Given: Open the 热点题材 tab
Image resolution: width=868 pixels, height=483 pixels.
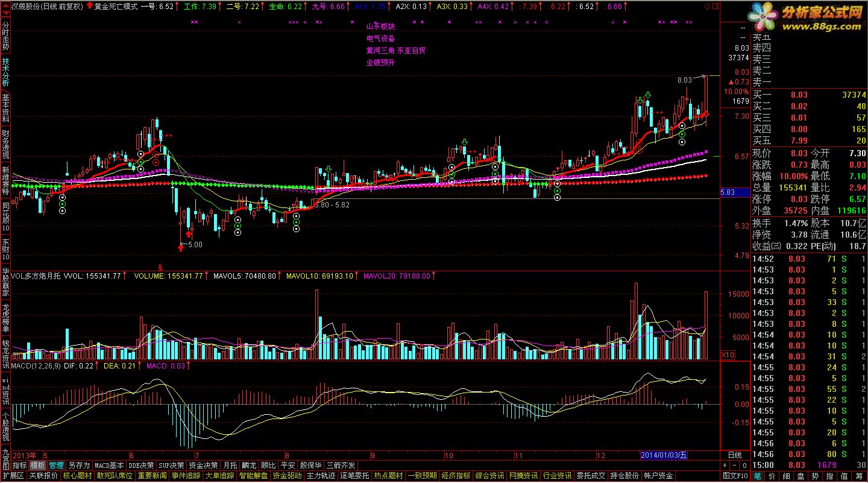Looking at the screenshot, I should click(388, 476).
